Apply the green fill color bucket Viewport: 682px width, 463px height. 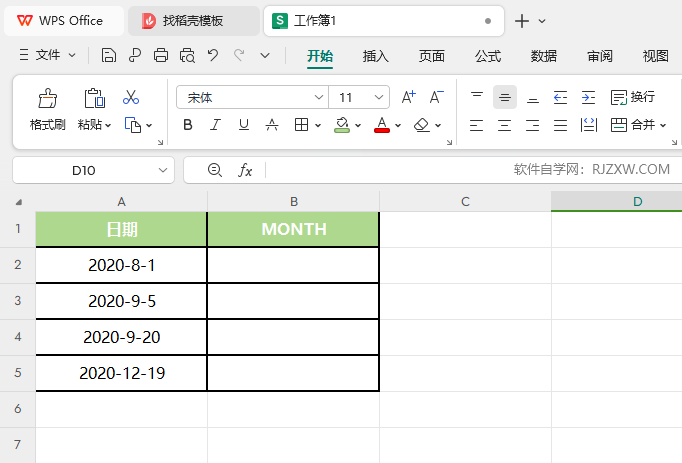342,125
